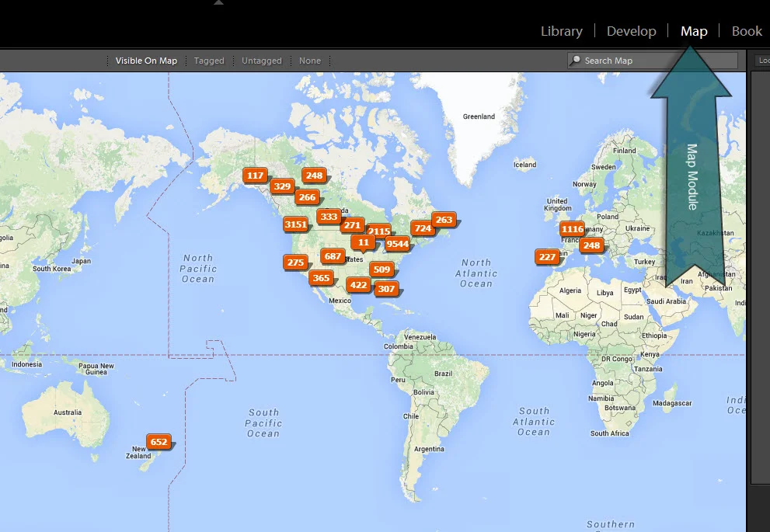
Task: Show only Untagged photos
Action: point(261,61)
